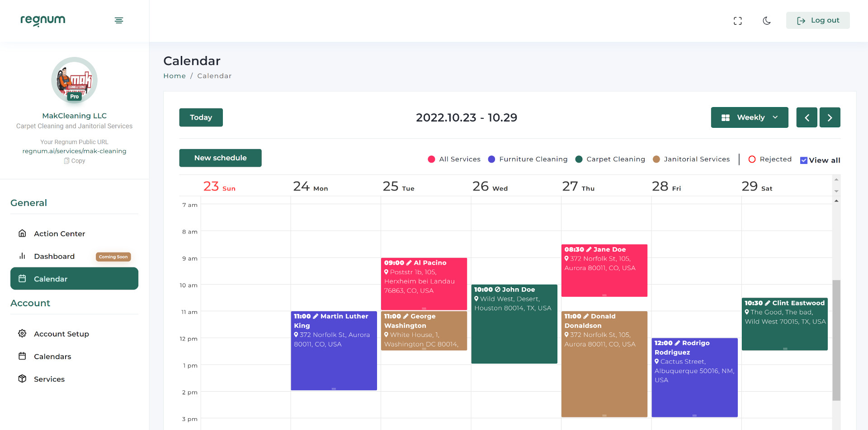Click edit pencil on Al Pacino appointment
The width and height of the screenshot is (868, 430).
(409, 263)
